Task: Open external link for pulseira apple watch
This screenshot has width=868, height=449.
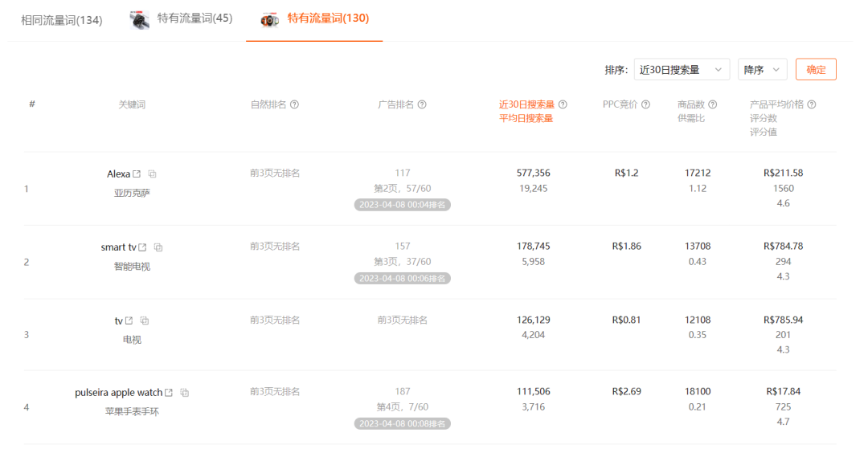Action: (x=169, y=393)
